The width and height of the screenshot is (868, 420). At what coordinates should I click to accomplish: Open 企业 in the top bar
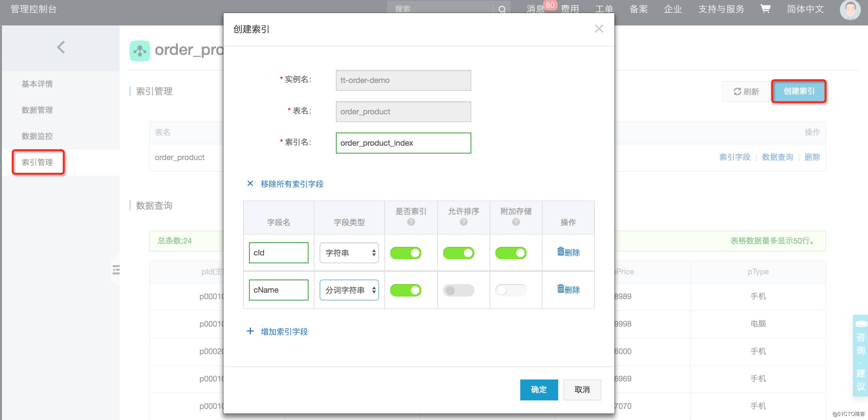tap(673, 9)
